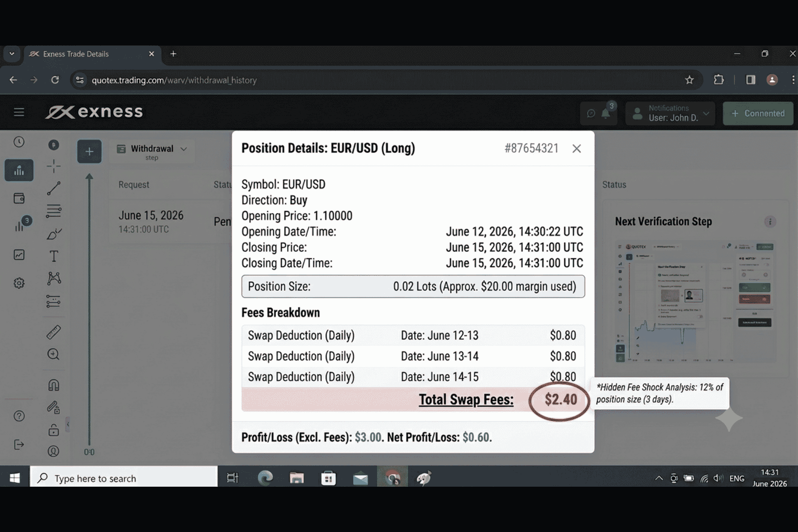The width and height of the screenshot is (798, 532).
Task: Click the Exness logo
Action: point(94,112)
